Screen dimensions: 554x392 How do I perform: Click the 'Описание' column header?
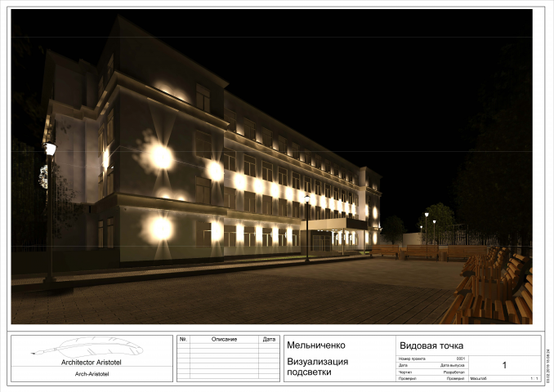[x=224, y=339]
